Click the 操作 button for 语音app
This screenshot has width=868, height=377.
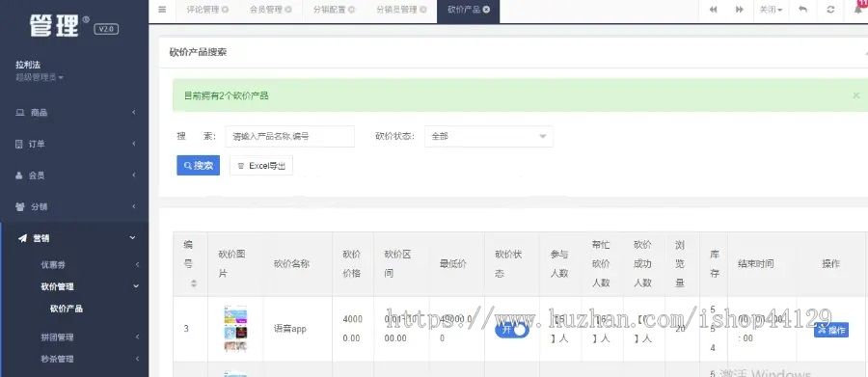point(831,330)
